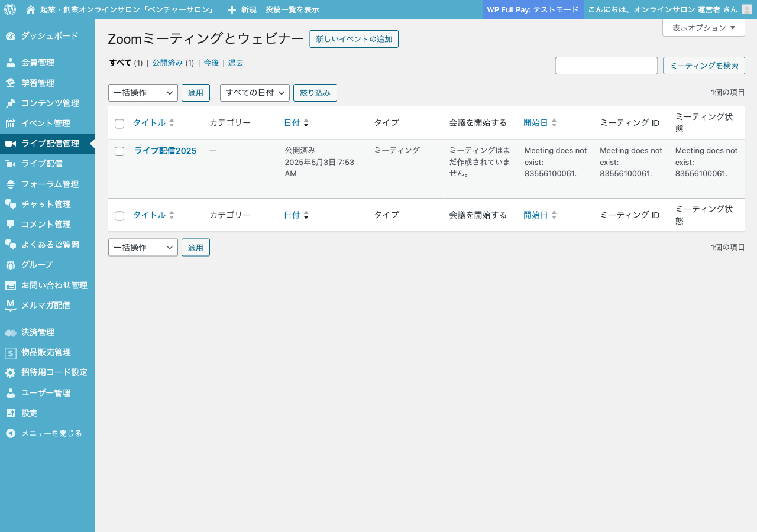The height and width of the screenshot is (532, 757).
Task: Open メルマガ配信 using its M icon
Action: point(10,305)
